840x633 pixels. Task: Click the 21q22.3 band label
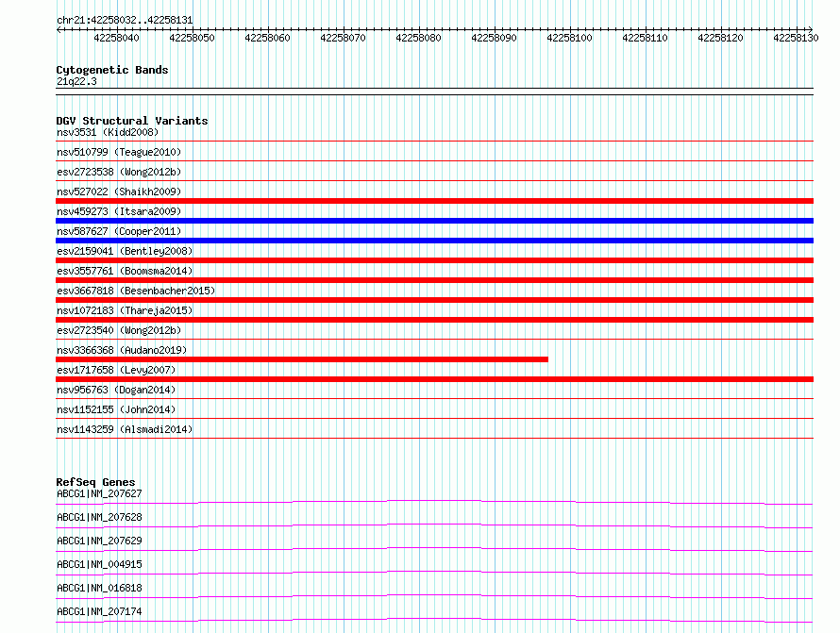76,81
